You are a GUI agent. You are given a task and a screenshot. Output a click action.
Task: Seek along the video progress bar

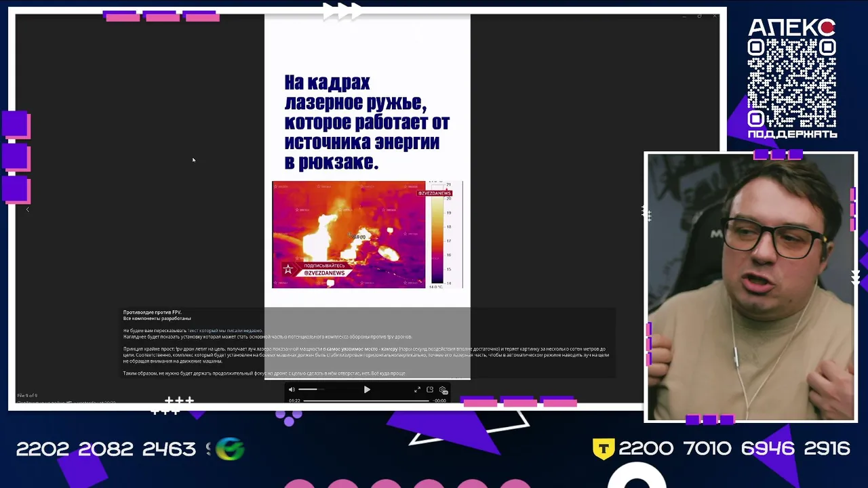point(366,401)
